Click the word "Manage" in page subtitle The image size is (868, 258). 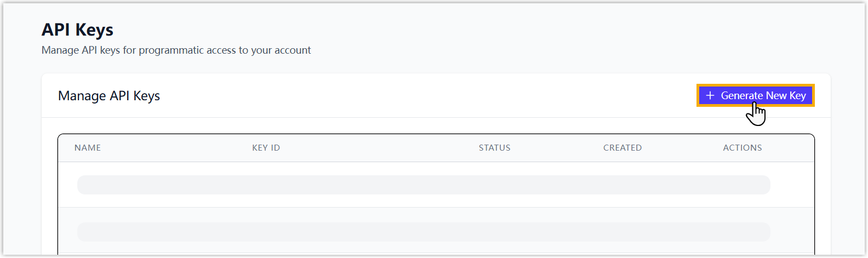pyautogui.click(x=60, y=50)
